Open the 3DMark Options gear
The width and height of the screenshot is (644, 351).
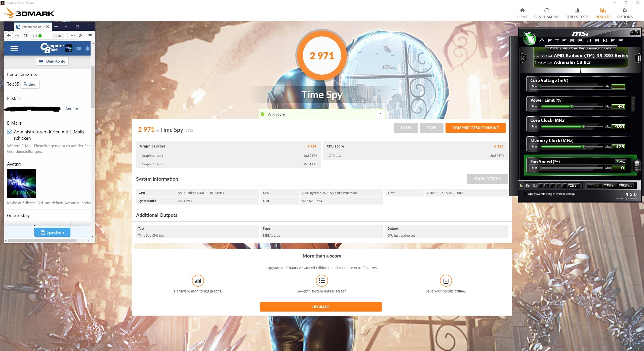pyautogui.click(x=624, y=13)
